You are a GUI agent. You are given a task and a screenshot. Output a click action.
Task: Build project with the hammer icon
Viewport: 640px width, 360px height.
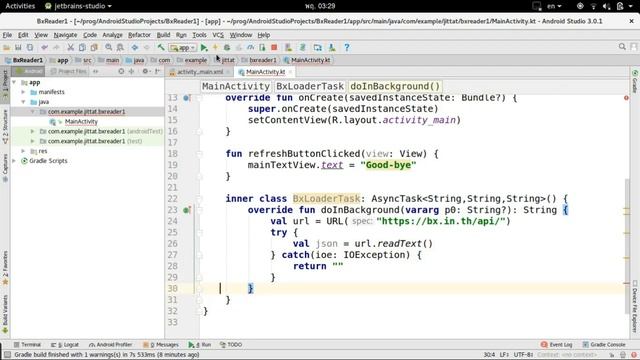(161, 48)
